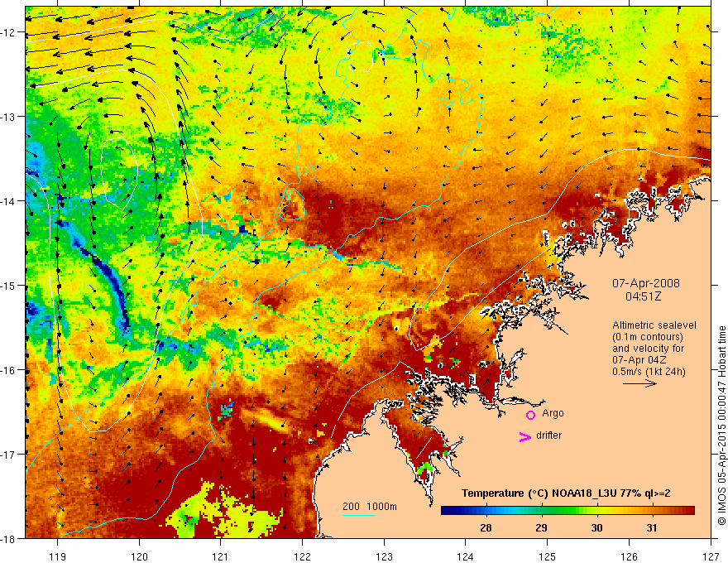Click the 'Argo' legend label
Image resolution: width=728 pixels, height=563 pixels.
(553, 413)
